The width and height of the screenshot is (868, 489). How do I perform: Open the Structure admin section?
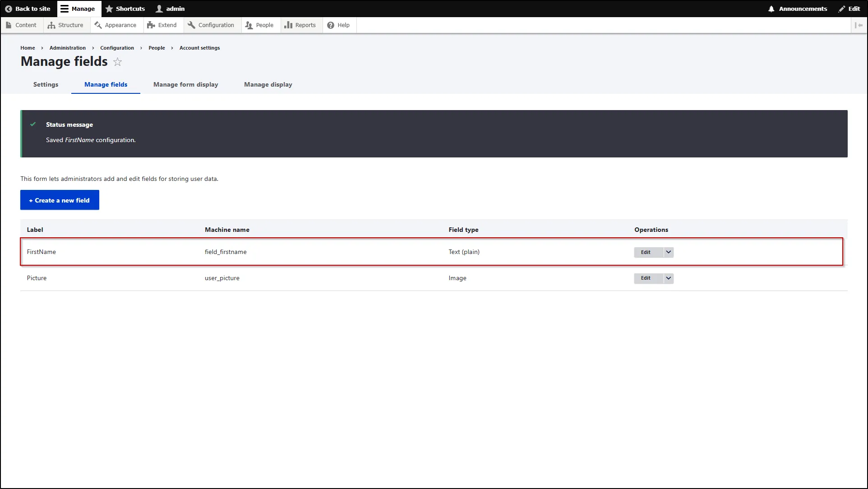(x=66, y=25)
